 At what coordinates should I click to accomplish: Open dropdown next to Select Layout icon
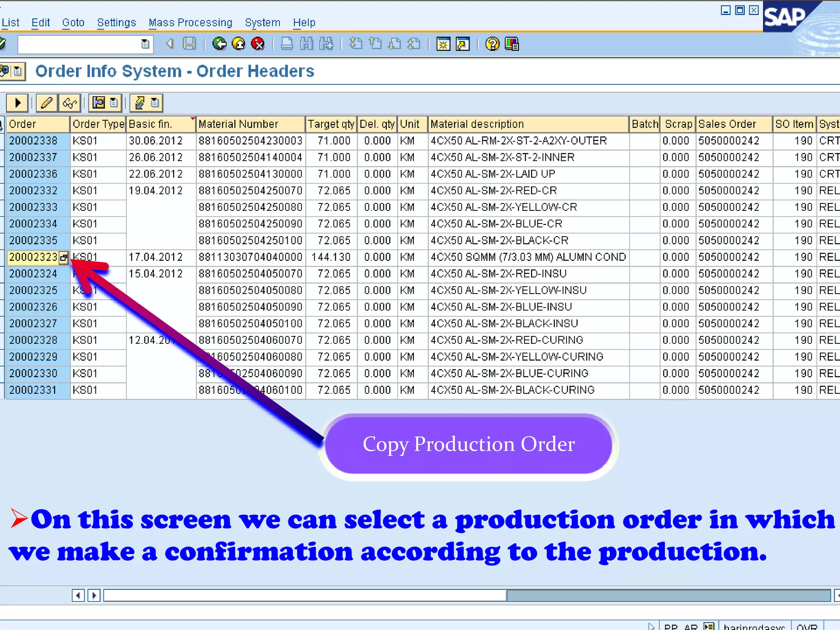(x=114, y=103)
